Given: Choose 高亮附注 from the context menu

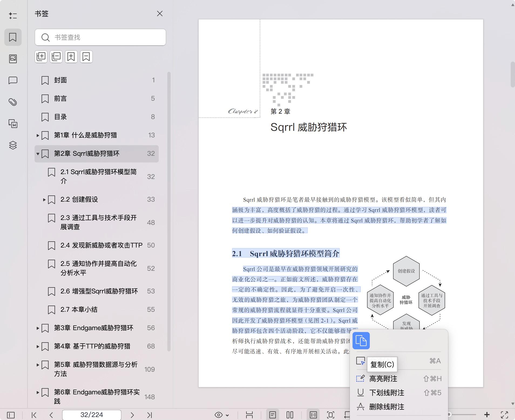Looking at the screenshot, I should (x=399, y=379).
